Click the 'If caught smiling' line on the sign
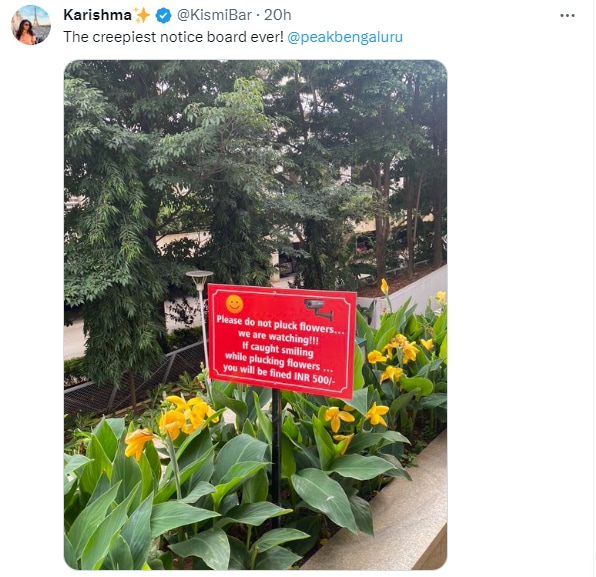596x577 pixels. (x=278, y=349)
